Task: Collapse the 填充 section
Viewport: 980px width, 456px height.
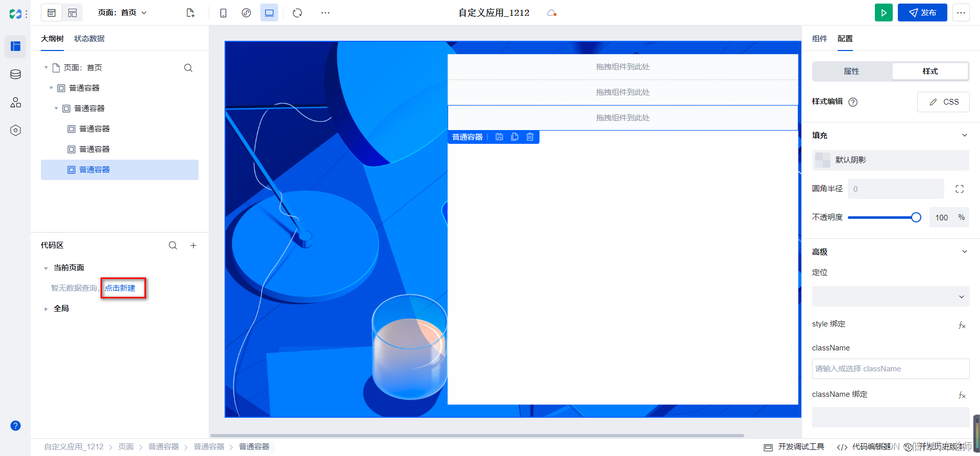Action: [965, 135]
